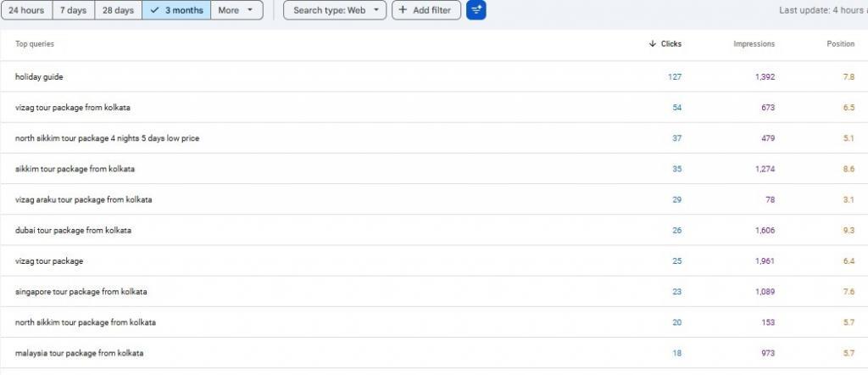Screen dimensions: 868x375
Task: Click the 973 impressions value
Action: point(768,353)
